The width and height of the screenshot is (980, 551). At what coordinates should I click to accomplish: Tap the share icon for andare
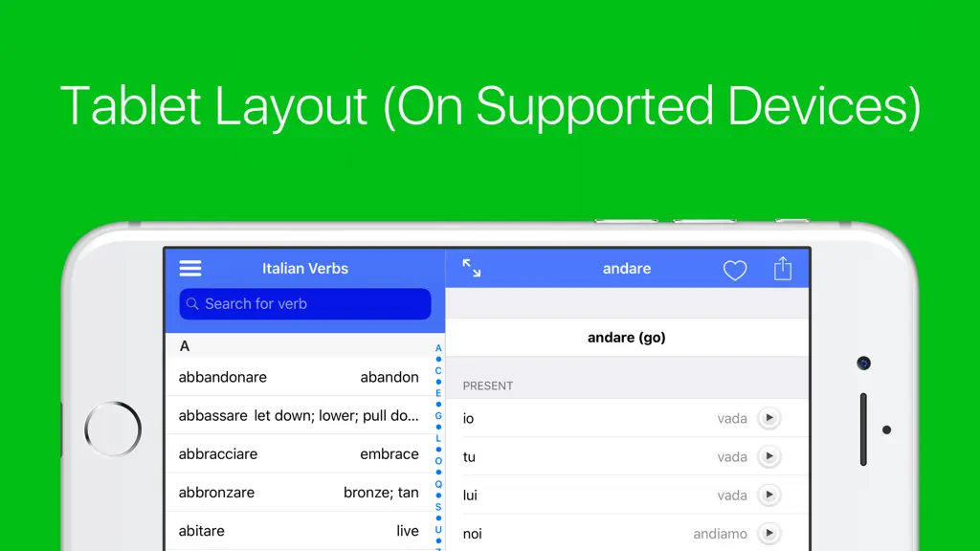tap(783, 269)
